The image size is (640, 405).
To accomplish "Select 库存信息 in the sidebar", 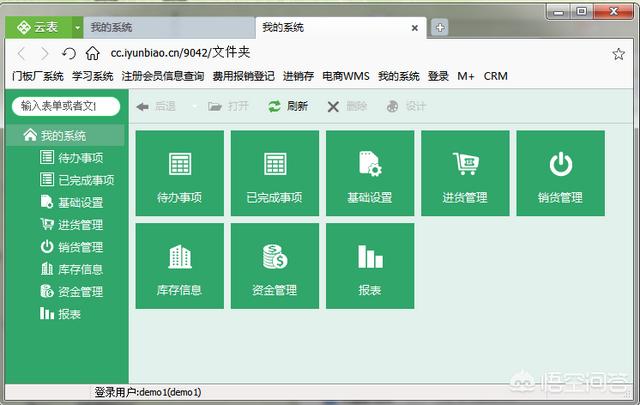I will [71, 269].
